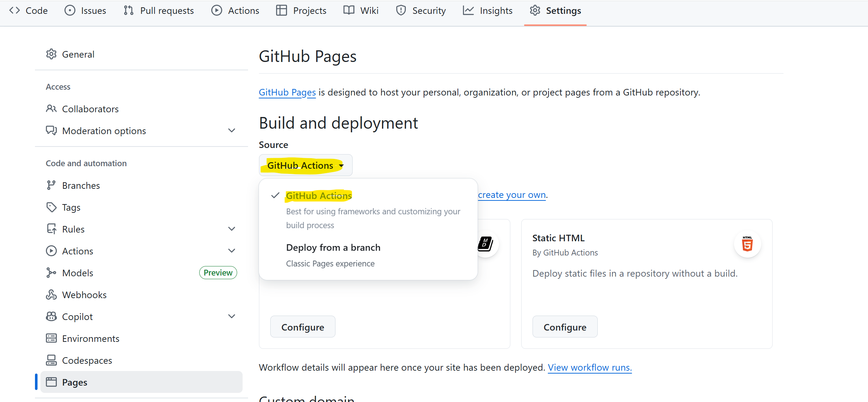
Task: Click the Code tab icon
Action: pyautogui.click(x=15, y=11)
